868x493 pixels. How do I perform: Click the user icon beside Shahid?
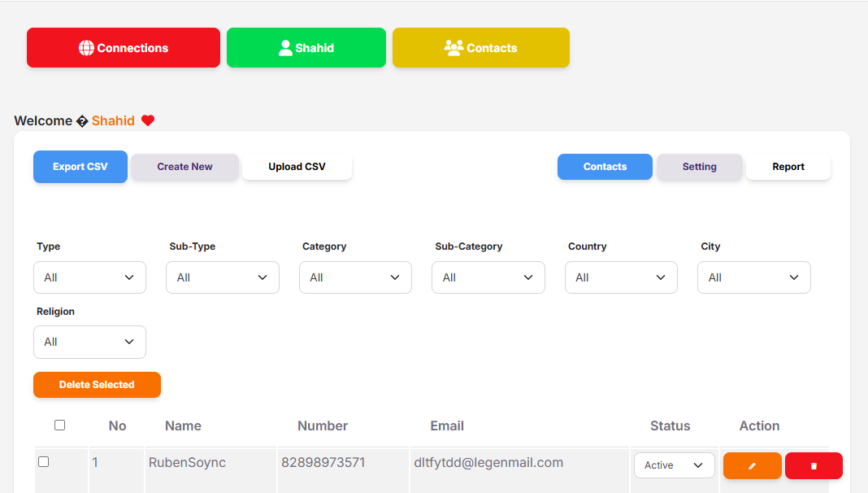pos(285,48)
